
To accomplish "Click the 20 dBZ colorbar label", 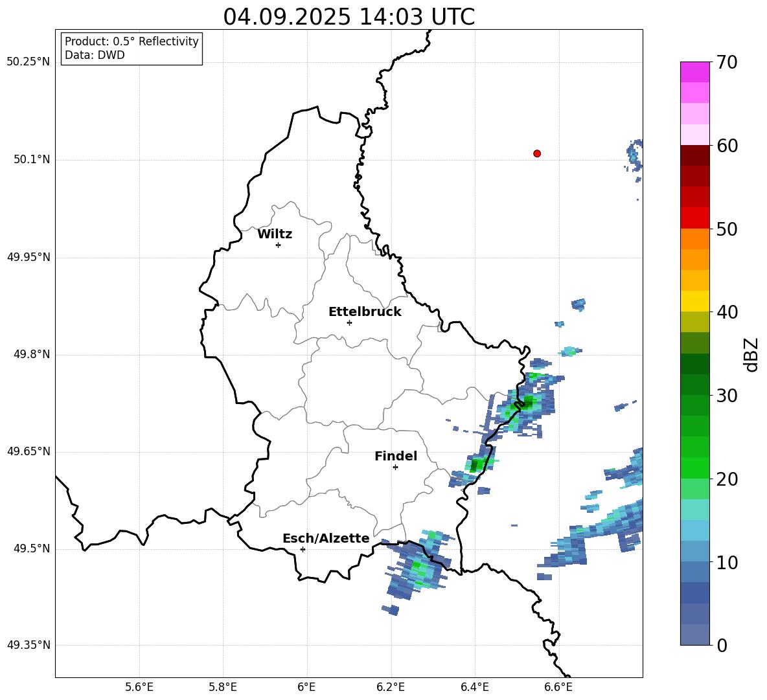I will tap(727, 479).
